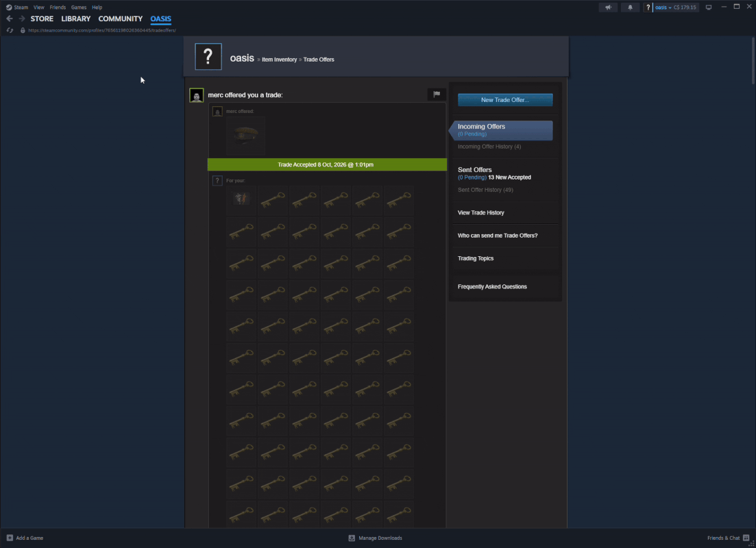This screenshot has width=756, height=548.
Task: Go to the STORE tab
Action: pos(42,18)
